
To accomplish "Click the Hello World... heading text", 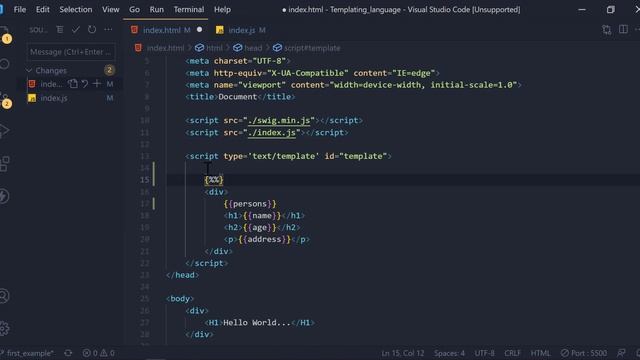I will (x=257, y=322).
